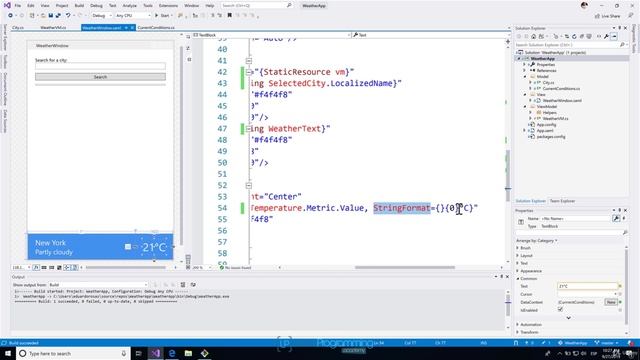The image size is (640, 360).
Task: Click the Properties panel wrench icon
Action: pos(616,219)
